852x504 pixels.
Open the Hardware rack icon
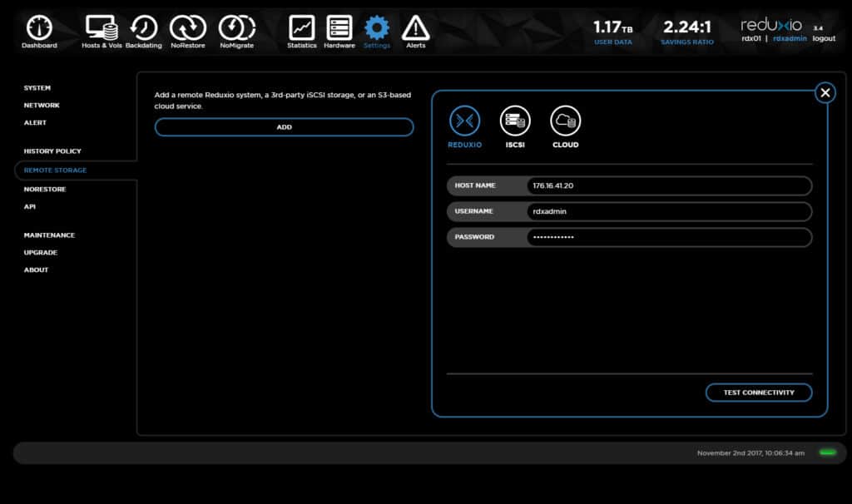coord(339,27)
